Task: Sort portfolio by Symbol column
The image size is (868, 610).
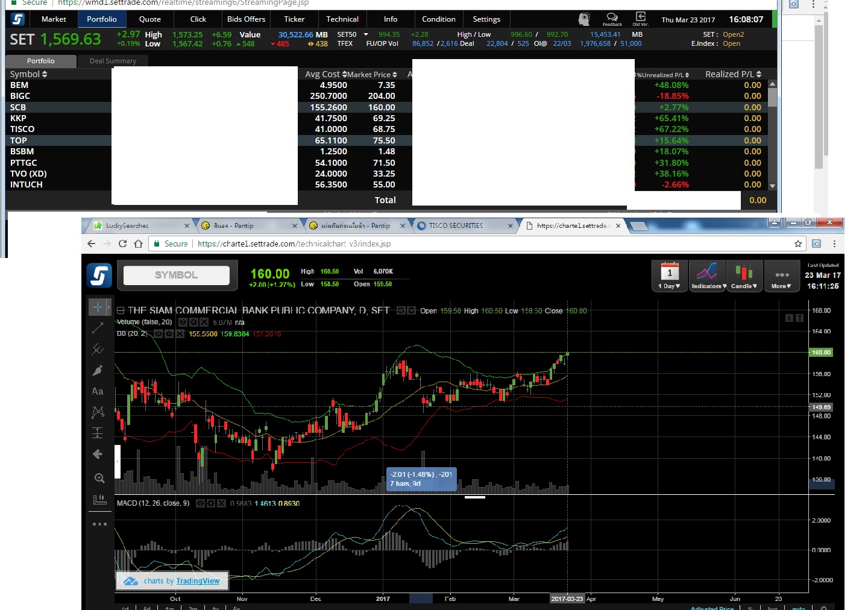Action: click(x=28, y=74)
